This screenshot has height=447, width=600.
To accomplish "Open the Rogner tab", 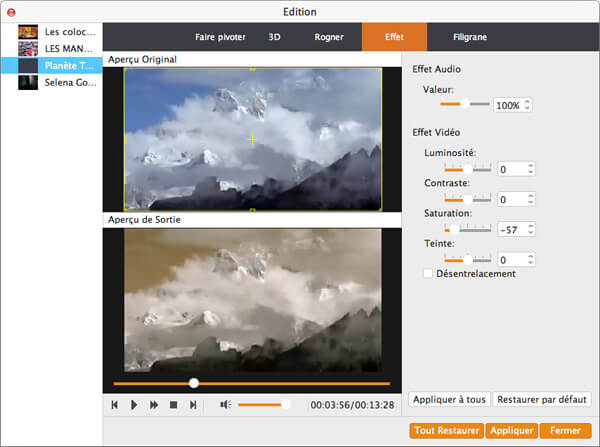I will (x=327, y=37).
